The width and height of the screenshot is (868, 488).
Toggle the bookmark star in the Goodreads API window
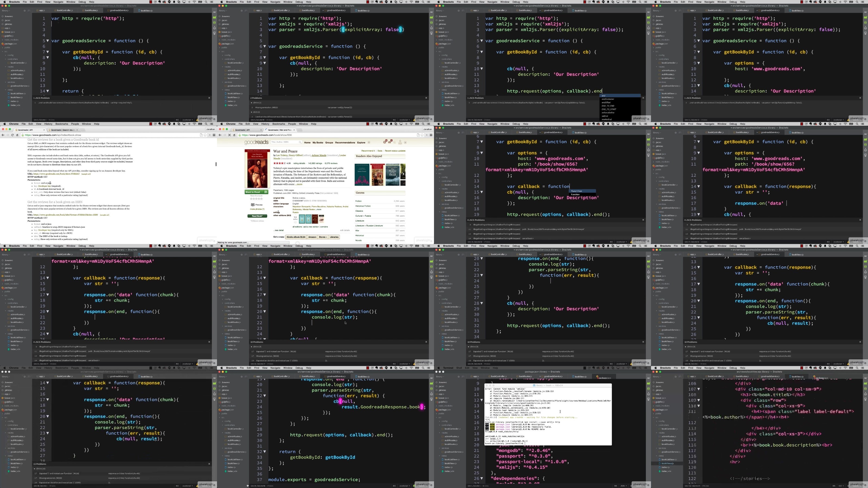[x=206, y=135]
